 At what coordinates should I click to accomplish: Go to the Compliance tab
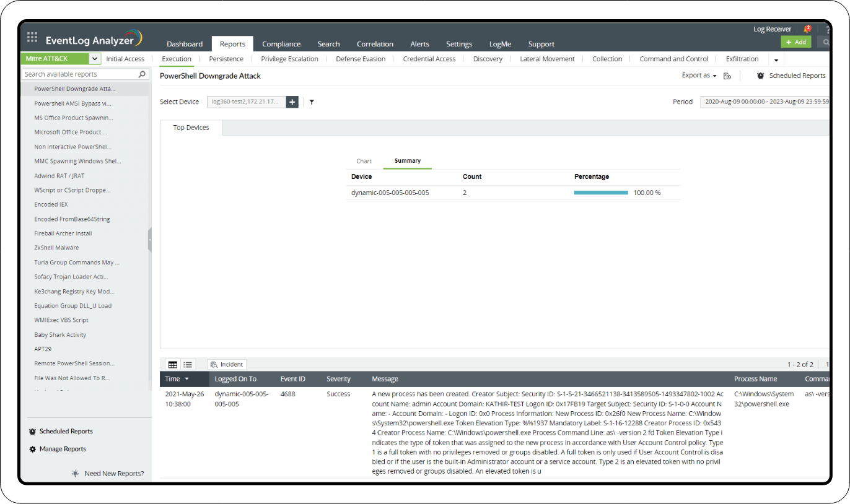coord(281,44)
